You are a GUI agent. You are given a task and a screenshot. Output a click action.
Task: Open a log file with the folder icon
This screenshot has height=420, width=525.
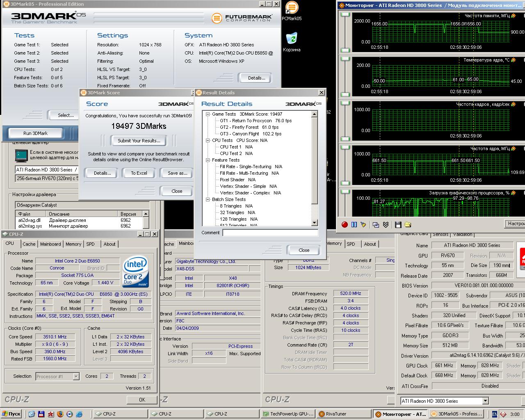tap(408, 224)
